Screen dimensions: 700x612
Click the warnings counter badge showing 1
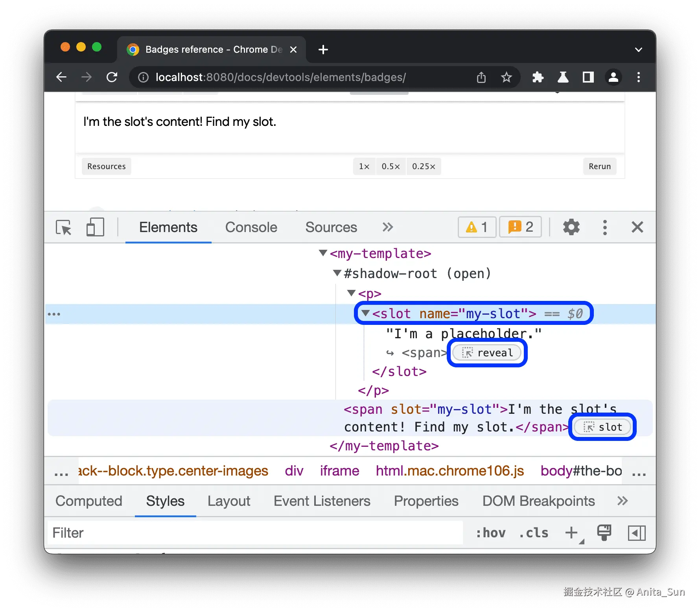click(477, 227)
